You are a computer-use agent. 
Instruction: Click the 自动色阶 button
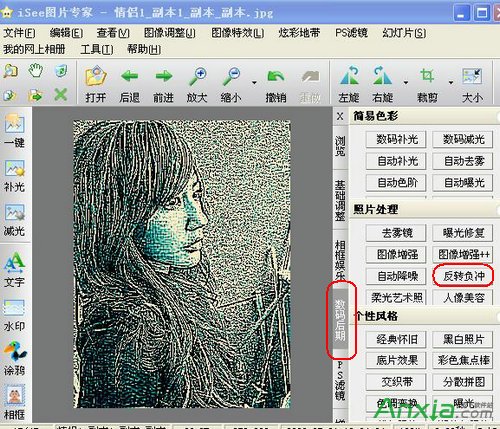click(x=396, y=183)
